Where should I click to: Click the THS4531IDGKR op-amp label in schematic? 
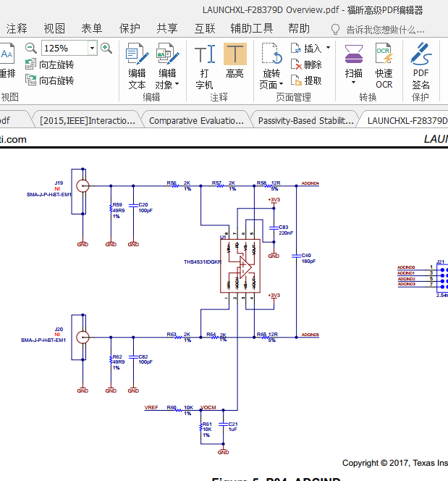click(202, 262)
